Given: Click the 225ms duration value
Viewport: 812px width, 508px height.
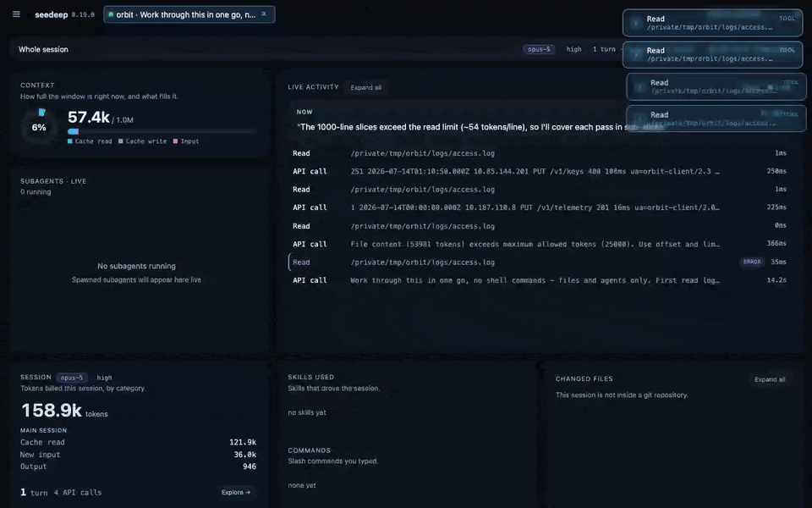Looking at the screenshot, I should [x=776, y=207].
